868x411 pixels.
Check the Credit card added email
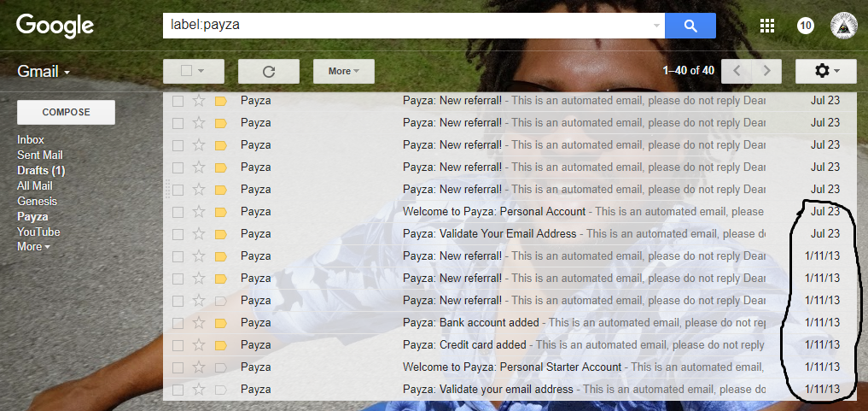[178, 345]
